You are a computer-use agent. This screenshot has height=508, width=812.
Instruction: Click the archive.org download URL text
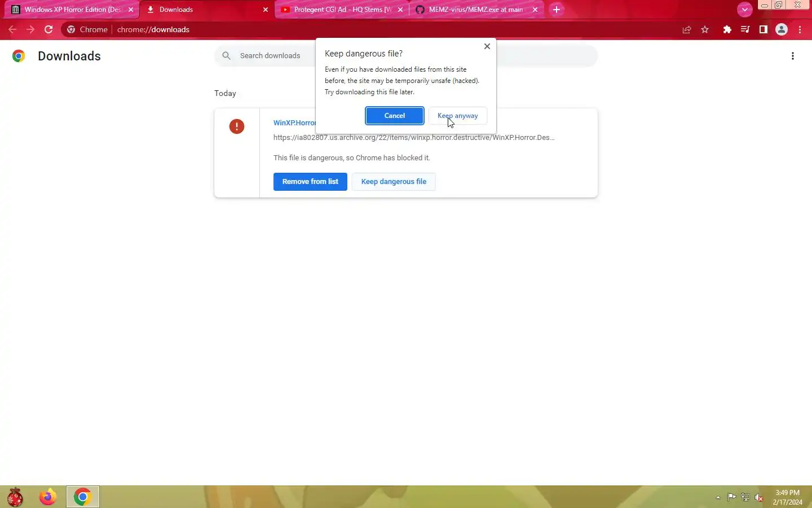coord(414,138)
